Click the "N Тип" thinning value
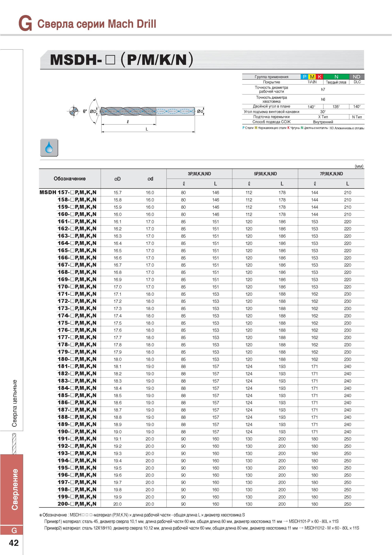Viewport: 392px width, 555px height. [x=357, y=117]
